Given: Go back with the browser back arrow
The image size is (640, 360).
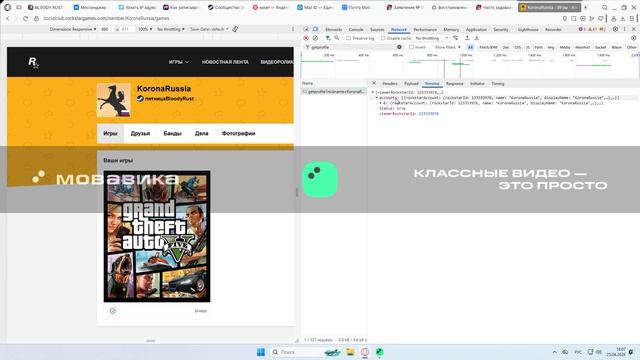Looking at the screenshot, I should (8, 18).
